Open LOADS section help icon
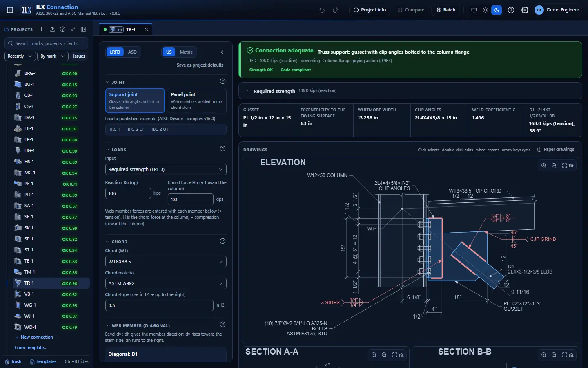The height and width of the screenshot is (368, 588). coord(223,149)
